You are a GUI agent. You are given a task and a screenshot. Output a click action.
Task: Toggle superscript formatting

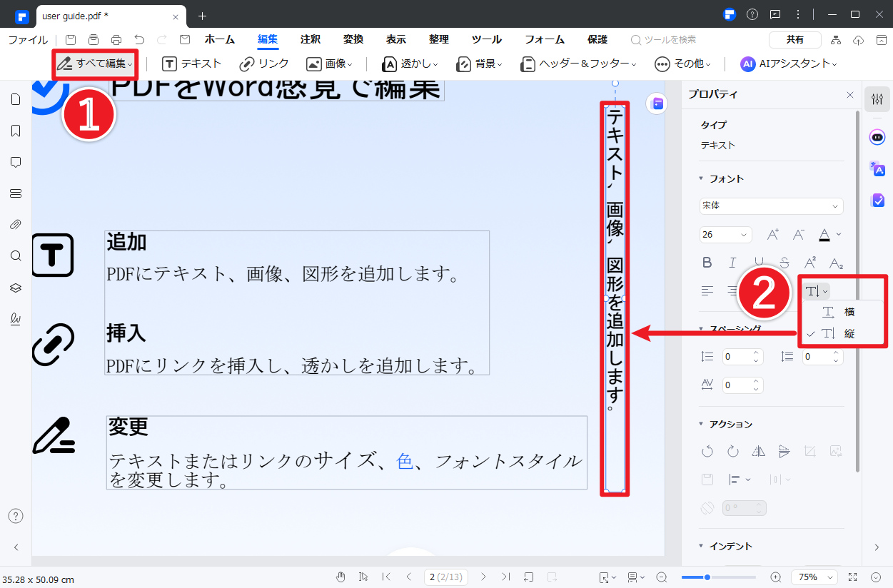pos(810,263)
